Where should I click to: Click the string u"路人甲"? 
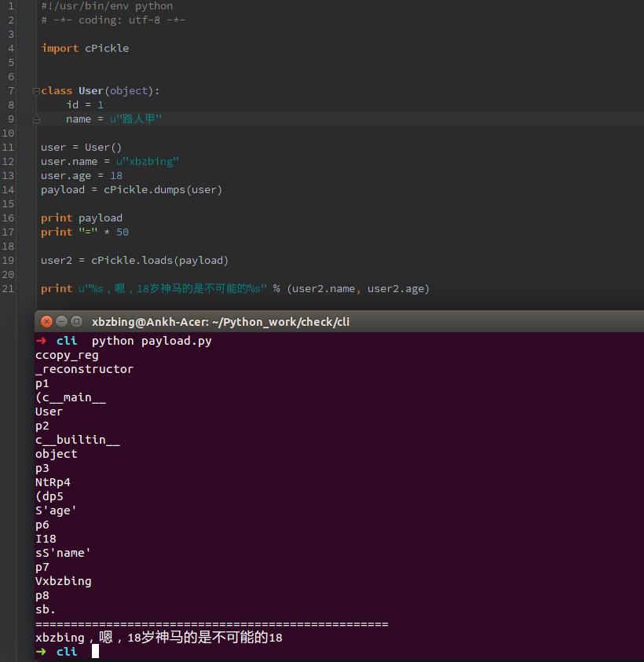136,119
